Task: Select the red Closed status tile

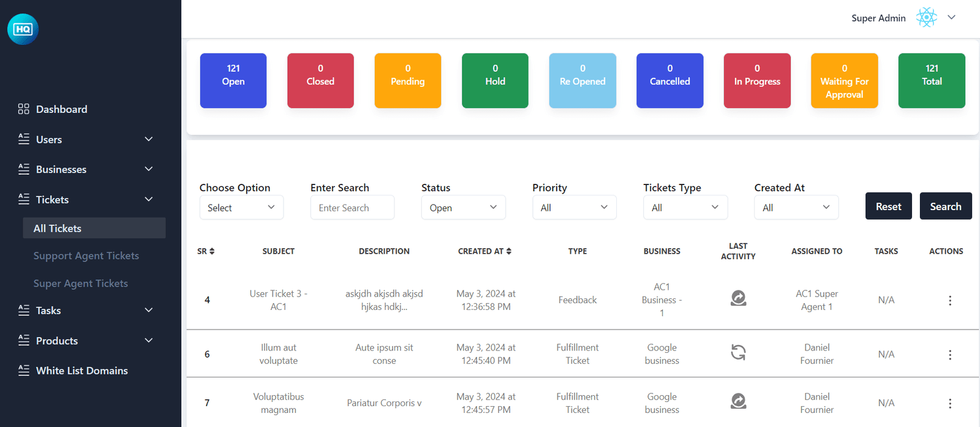Action: pyautogui.click(x=320, y=81)
